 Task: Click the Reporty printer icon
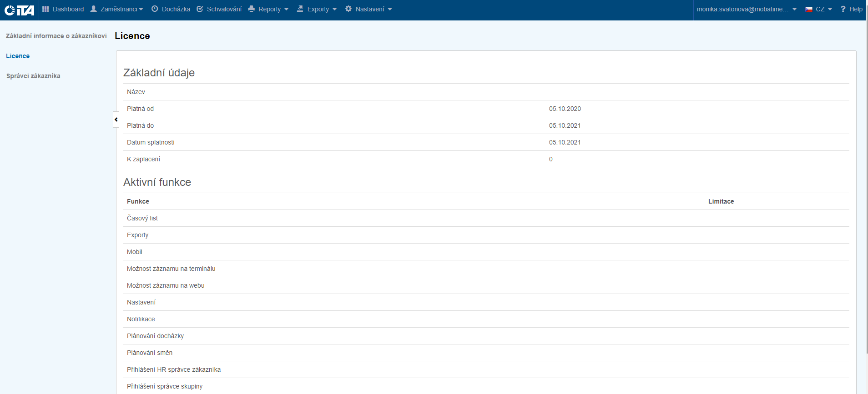[x=251, y=9]
